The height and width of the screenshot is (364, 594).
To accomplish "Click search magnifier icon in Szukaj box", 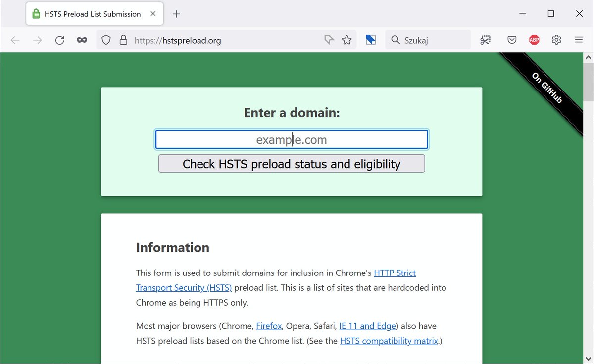I will pos(395,40).
